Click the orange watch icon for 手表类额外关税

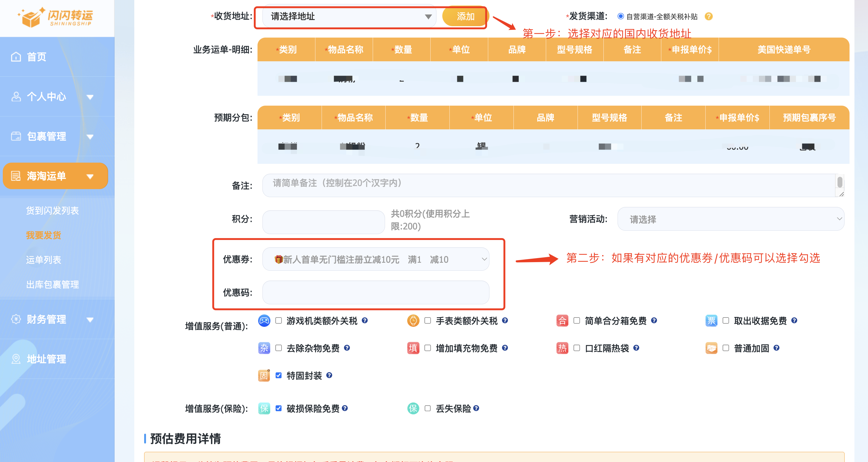click(x=413, y=320)
